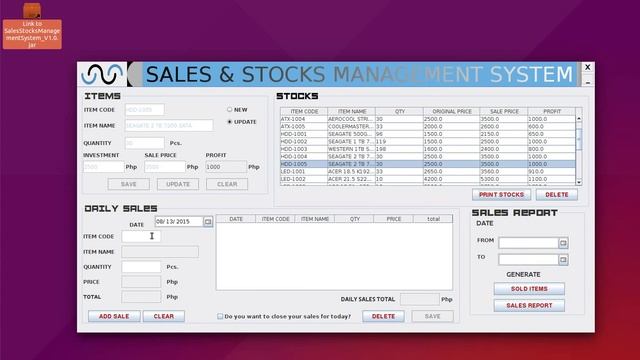Click the stocks SALE PRICE column header
This screenshot has height=360, width=640.
click(504, 111)
